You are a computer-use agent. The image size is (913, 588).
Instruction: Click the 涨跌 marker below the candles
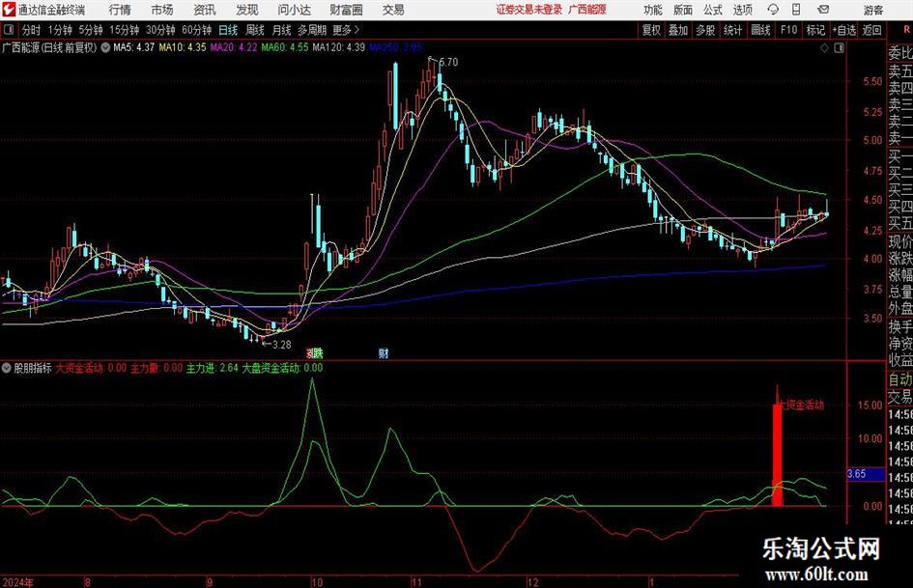pos(314,353)
